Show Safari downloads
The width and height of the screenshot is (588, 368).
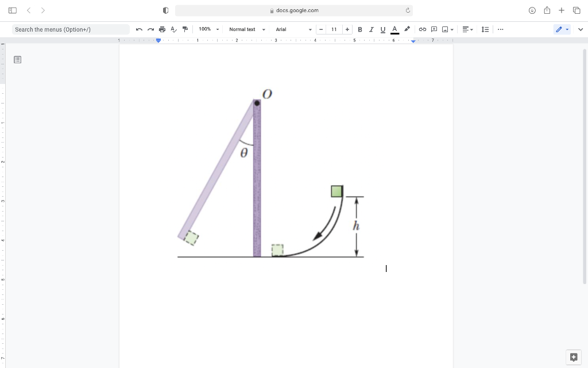pyautogui.click(x=532, y=10)
